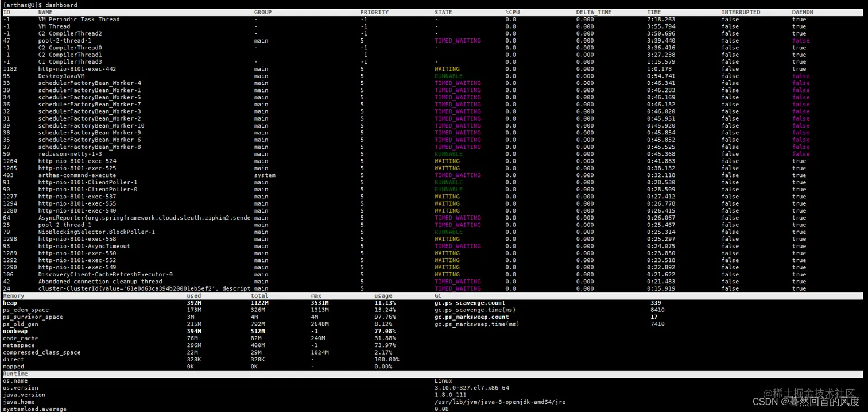Click 'http-nio-8101-ClientPoller-1' thread name
Screen dimensions: 868x412
point(88,182)
